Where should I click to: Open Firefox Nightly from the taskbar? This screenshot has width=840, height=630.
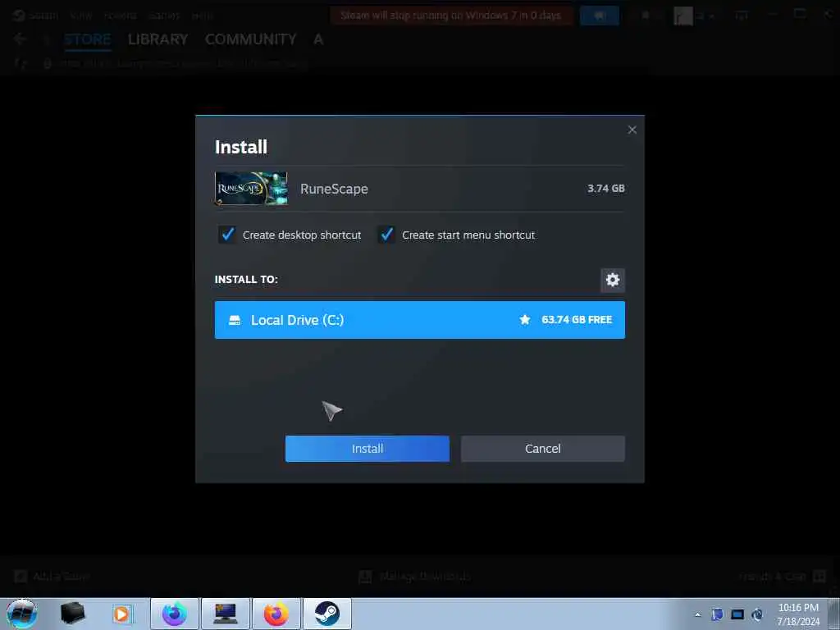175,614
